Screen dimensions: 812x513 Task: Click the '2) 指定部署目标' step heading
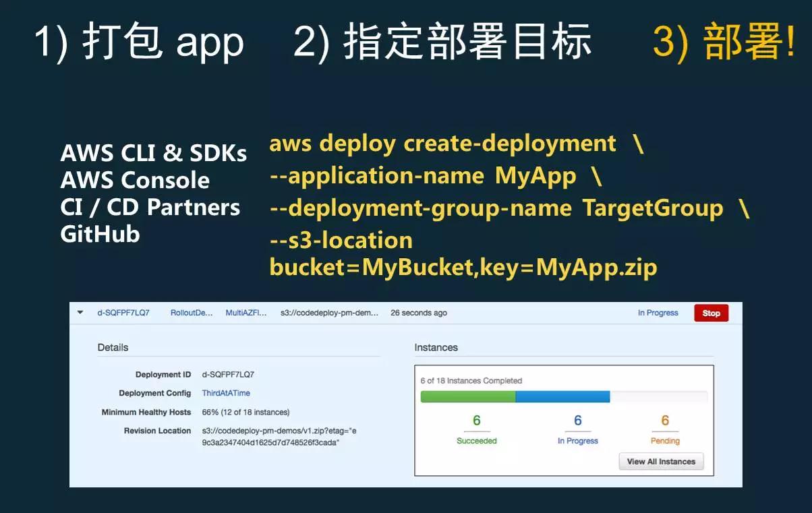[x=443, y=41]
